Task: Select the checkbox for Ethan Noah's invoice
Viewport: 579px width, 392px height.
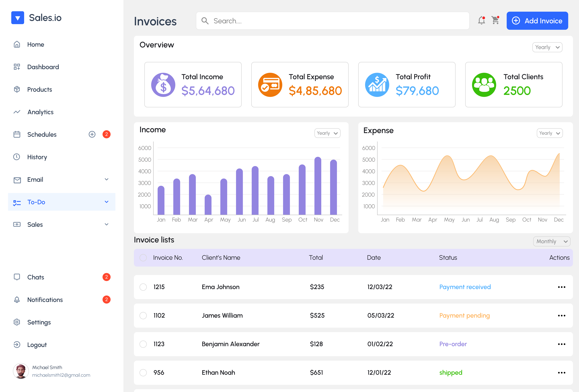Action: tap(143, 373)
